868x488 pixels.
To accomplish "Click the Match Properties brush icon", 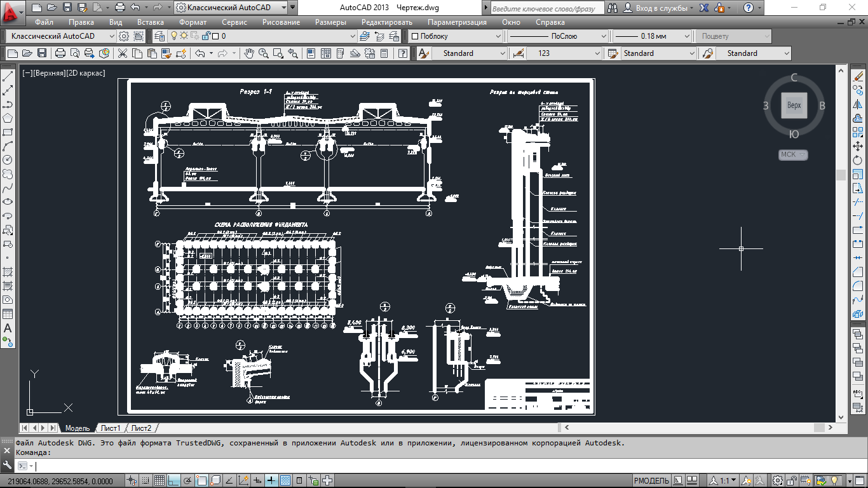I will point(166,53).
